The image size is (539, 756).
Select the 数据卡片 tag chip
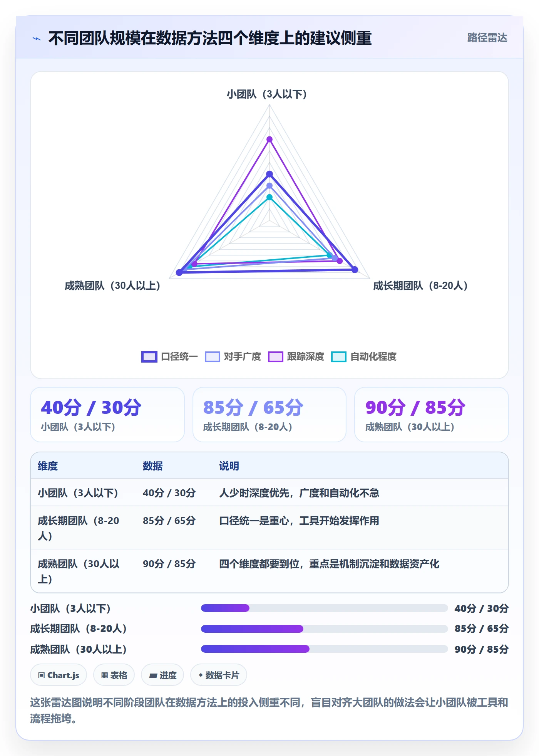click(219, 675)
